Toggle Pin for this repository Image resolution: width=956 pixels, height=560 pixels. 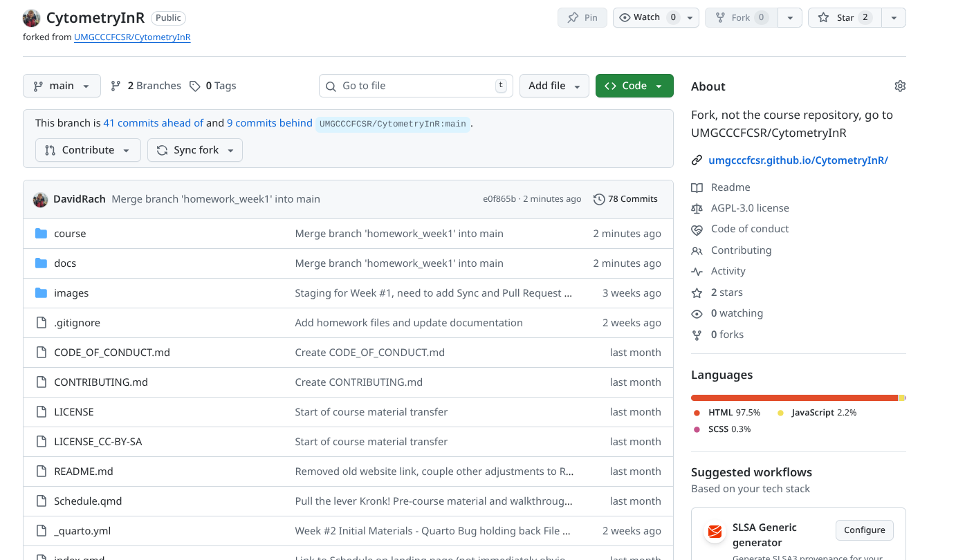(582, 18)
